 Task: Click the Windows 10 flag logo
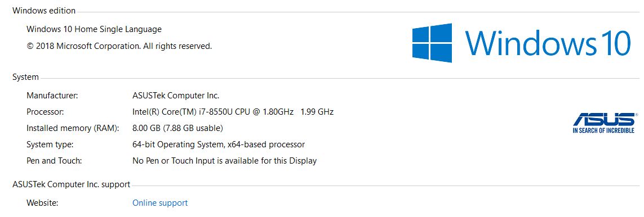point(432,43)
